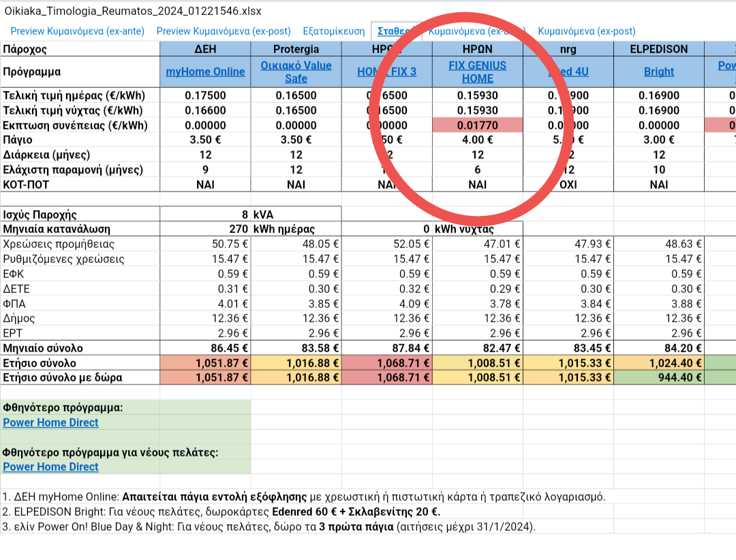This screenshot has height=560, width=736.
Task: Switch to Preview Κυμαινόμενα (ex-post) sheet tab
Action: point(224,31)
